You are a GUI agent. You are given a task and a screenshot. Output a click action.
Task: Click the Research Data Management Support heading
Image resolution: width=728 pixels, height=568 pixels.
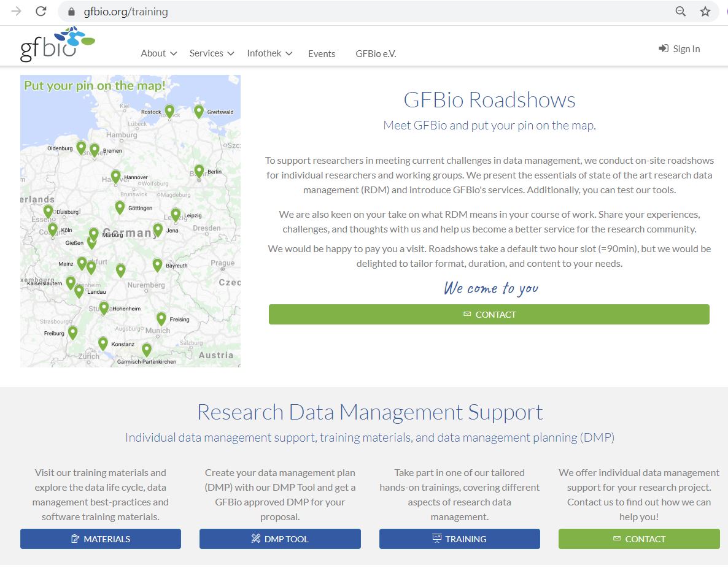click(370, 412)
